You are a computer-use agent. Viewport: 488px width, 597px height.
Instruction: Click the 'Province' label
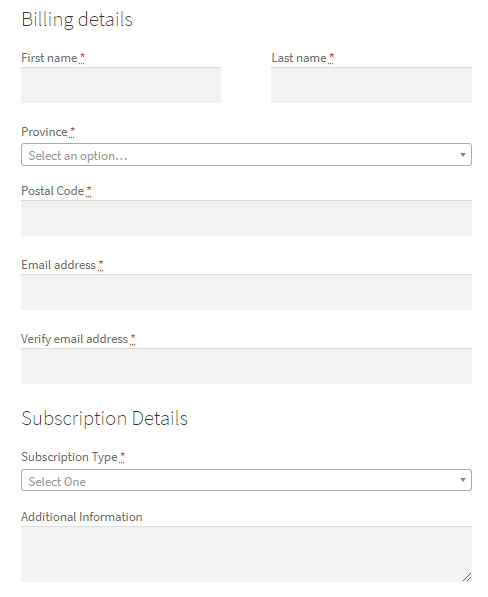[44, 132]
